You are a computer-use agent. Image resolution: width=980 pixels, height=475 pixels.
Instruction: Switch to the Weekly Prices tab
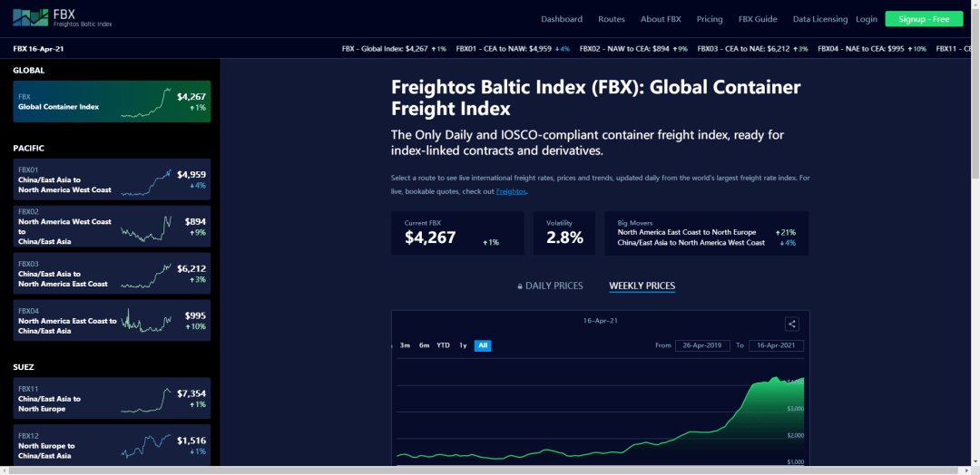click(x=642, y=286)
